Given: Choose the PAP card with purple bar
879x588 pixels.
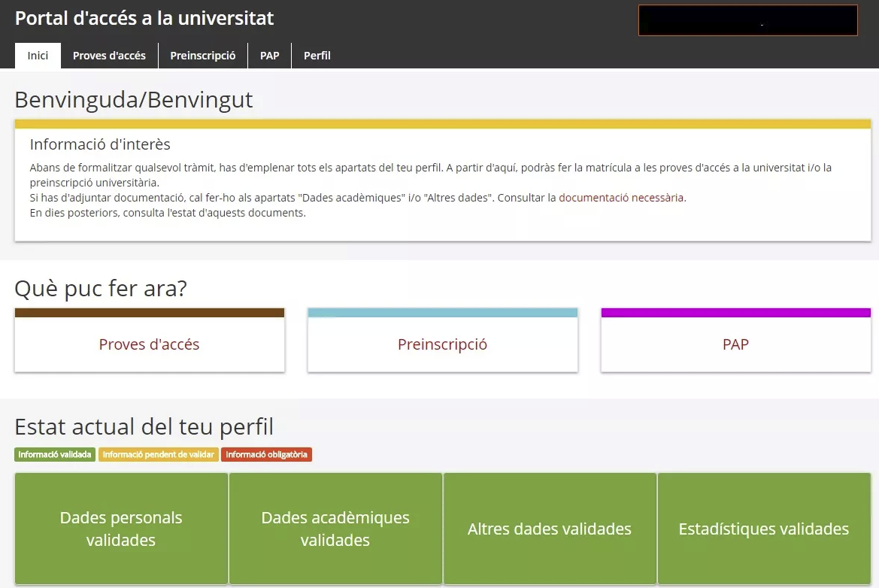Looking at the screenshot, I should 735,344.
